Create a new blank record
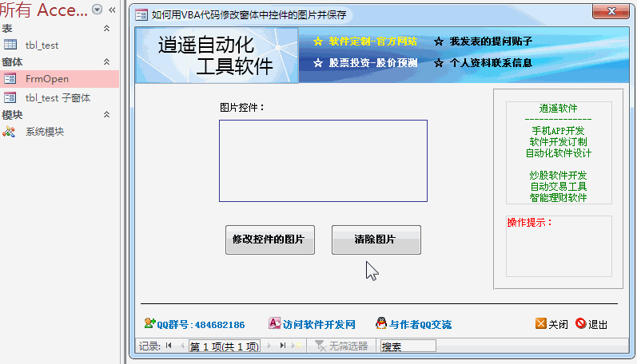637x364 pixels. coord(297,346)
